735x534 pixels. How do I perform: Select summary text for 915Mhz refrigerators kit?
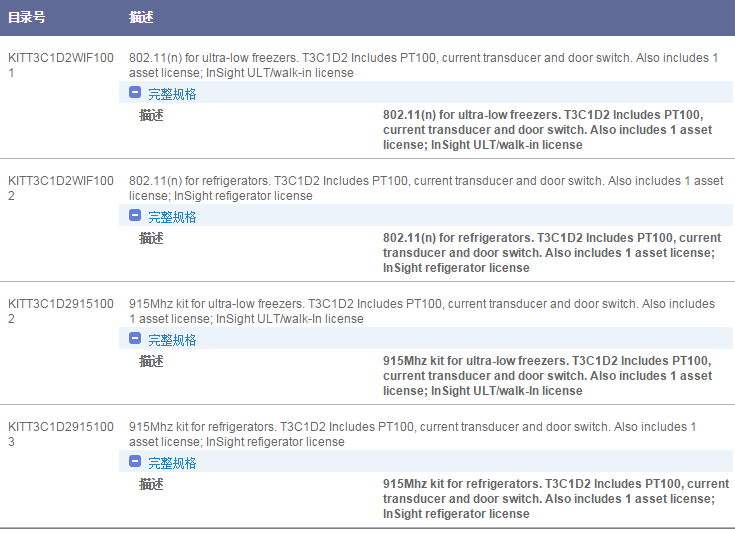[x=410, y=434]
